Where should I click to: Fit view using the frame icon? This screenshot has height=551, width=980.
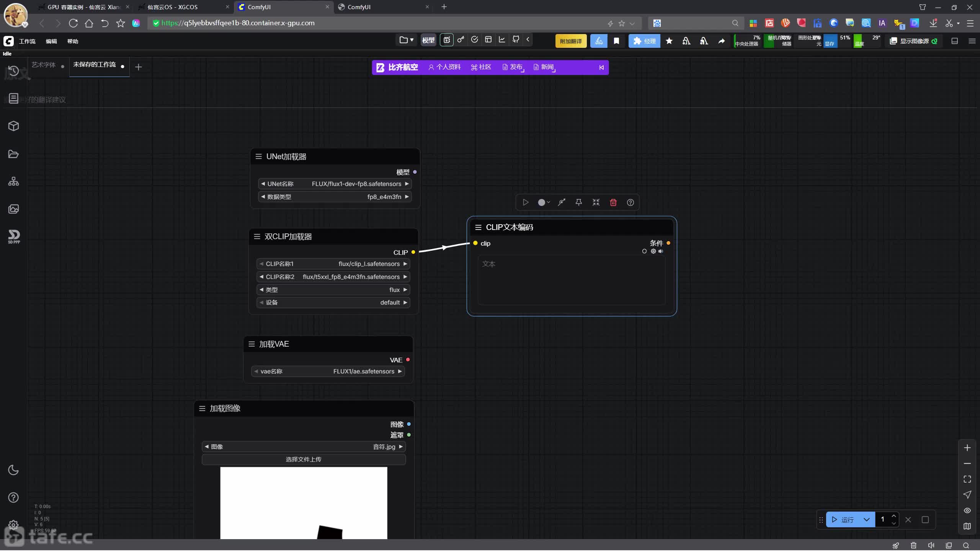click(967, 479)
